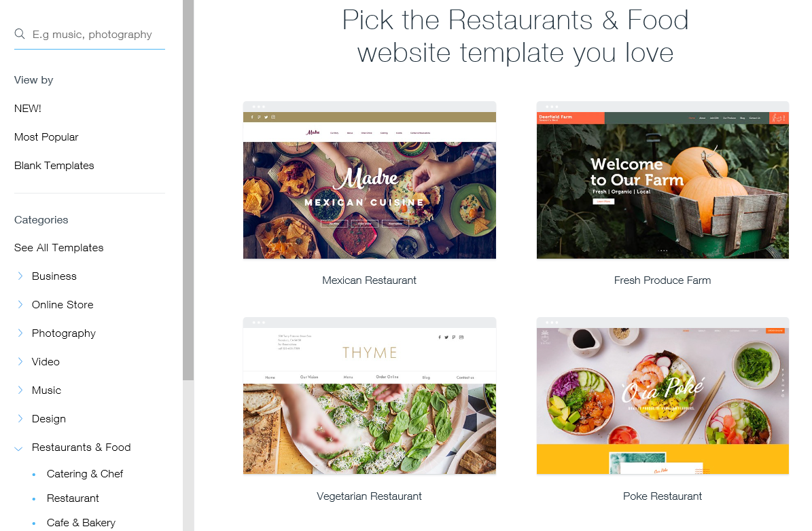Expand the Video category chevron
Image resolution: width=812 pixels, height=531 pixels.
coord(20,361)
